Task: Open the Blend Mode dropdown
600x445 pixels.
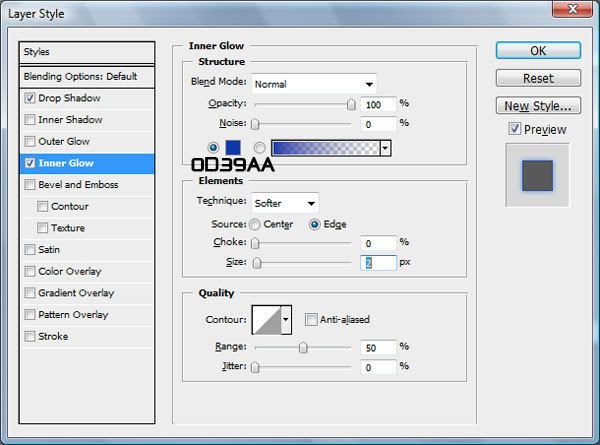Action: click(x=314, y=84)
